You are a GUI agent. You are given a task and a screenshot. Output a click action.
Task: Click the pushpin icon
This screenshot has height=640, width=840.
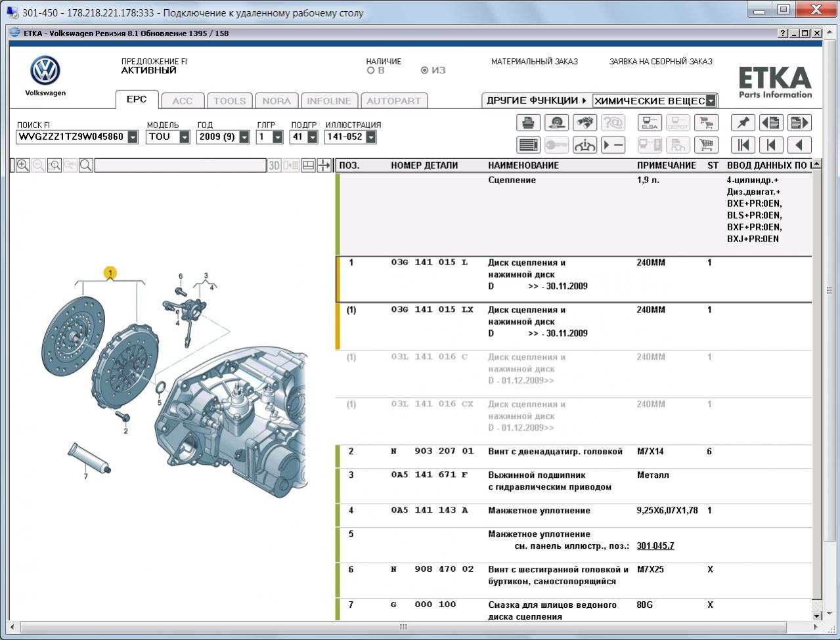(742, 123)
